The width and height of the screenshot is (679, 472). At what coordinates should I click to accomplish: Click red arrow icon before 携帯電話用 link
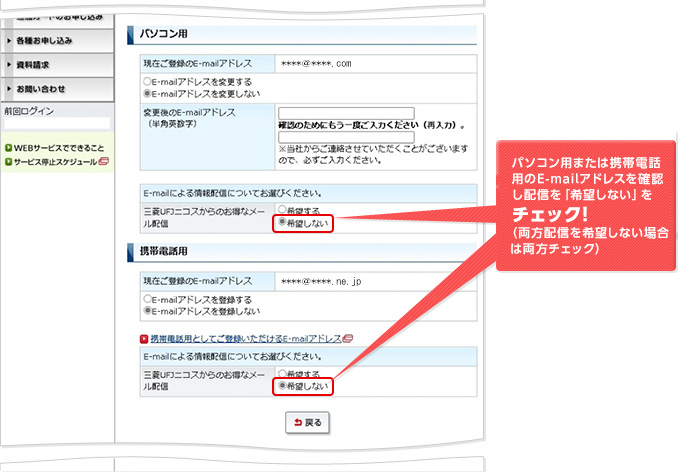tap(144, 339)
